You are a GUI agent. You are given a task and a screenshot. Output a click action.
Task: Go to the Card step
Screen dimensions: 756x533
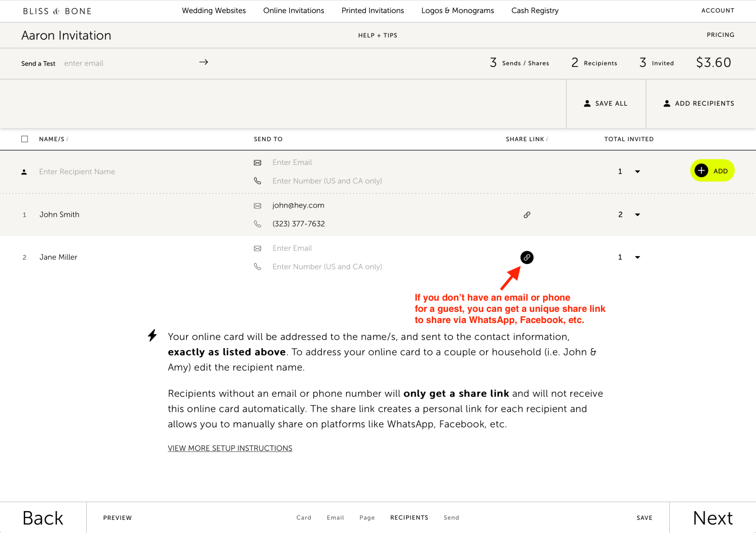pos(304,517)
